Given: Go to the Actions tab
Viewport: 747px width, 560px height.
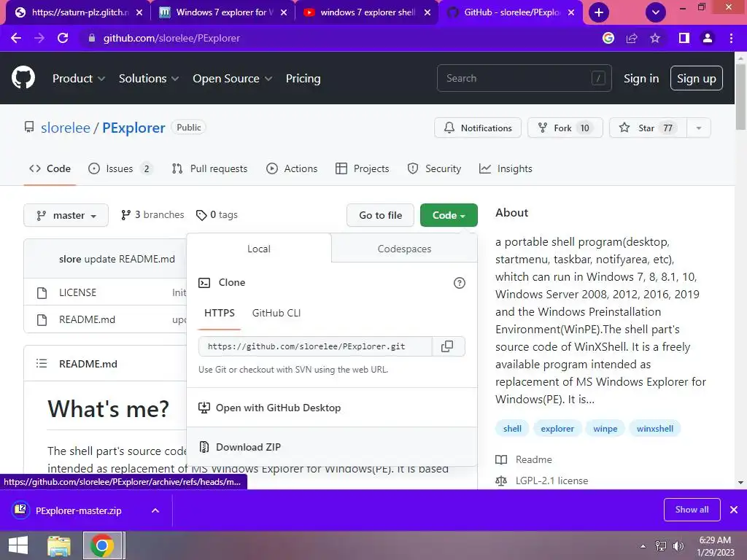Looking at the screenshot, I should pos(292,168).
